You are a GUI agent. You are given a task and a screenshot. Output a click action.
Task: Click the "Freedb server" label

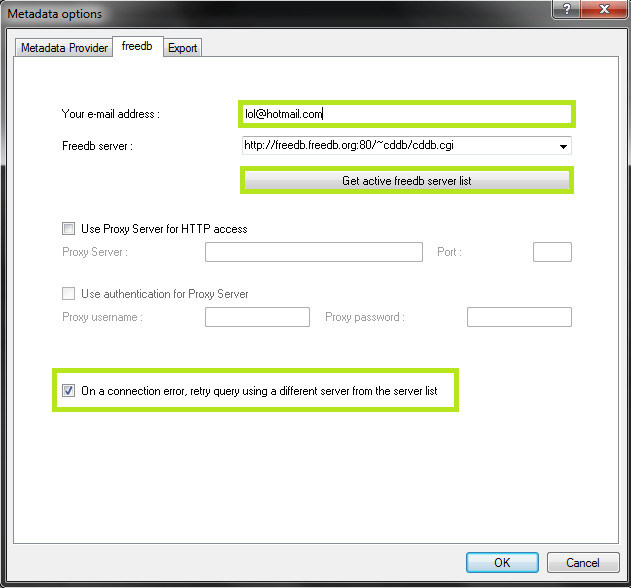click(97, 146)
